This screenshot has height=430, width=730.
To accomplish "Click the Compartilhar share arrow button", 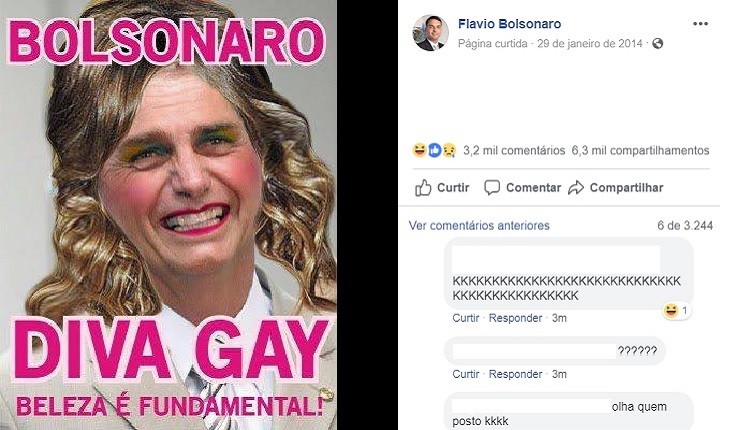I will click(615, 188).
